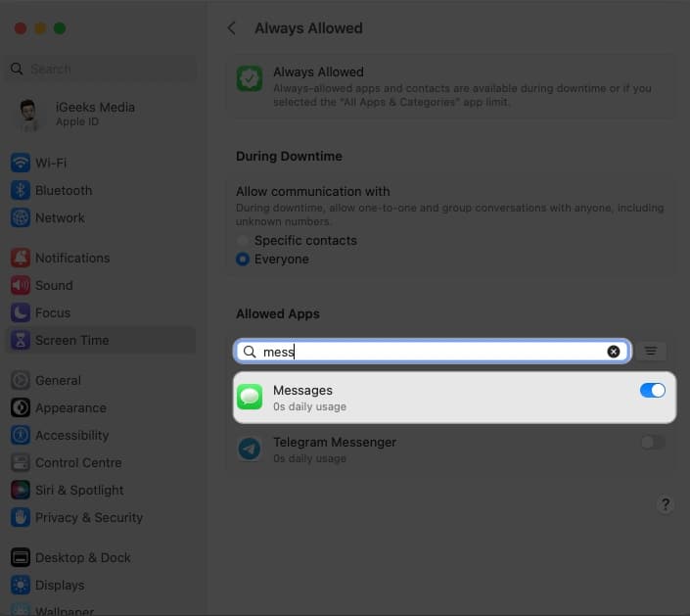The width and height of the screenshot is (690, 616).
Task: Select the Focus moon icon
Action: pyautogui.click(x=21, y=312)
